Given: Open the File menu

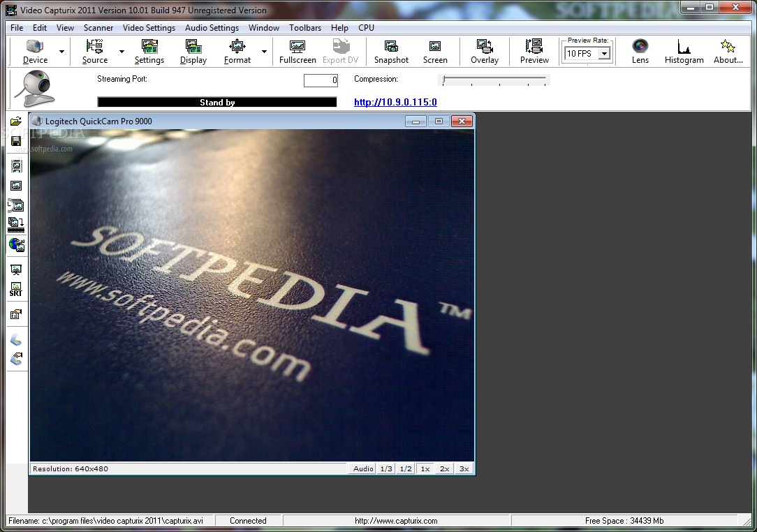Looking at the screenshot, I should click(17, 27).
